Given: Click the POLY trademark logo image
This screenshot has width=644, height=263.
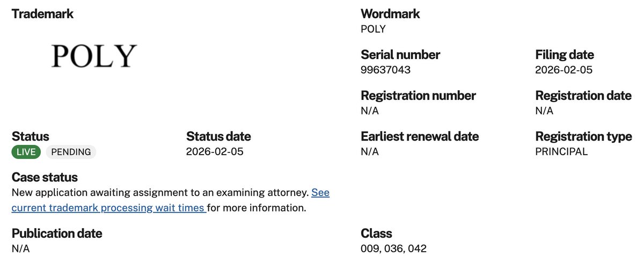Looking at the screenshot, I should [x=94, y=56].
